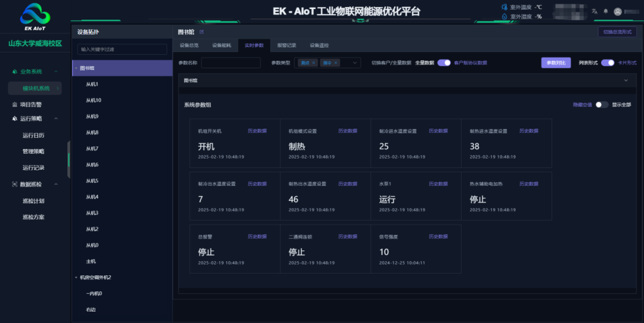Collapse the 数据巡检 menu chevron

tap(56, 184)
